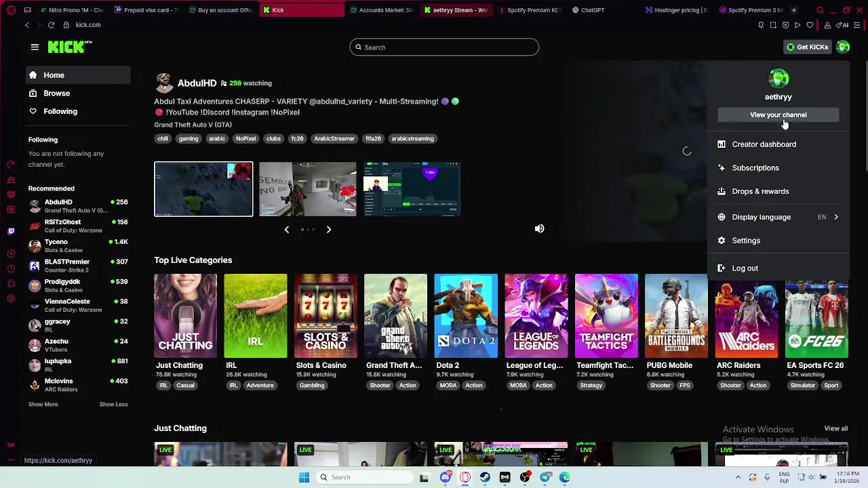Click the Strategy tag under Teamfight Tactics

[x=591, y=386]
